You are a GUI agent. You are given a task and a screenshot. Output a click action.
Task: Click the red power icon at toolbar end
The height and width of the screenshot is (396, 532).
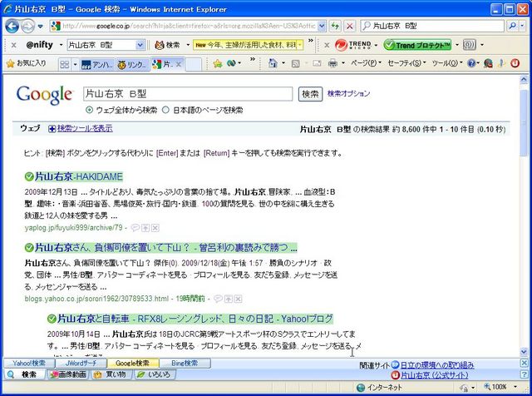(515, 63)
